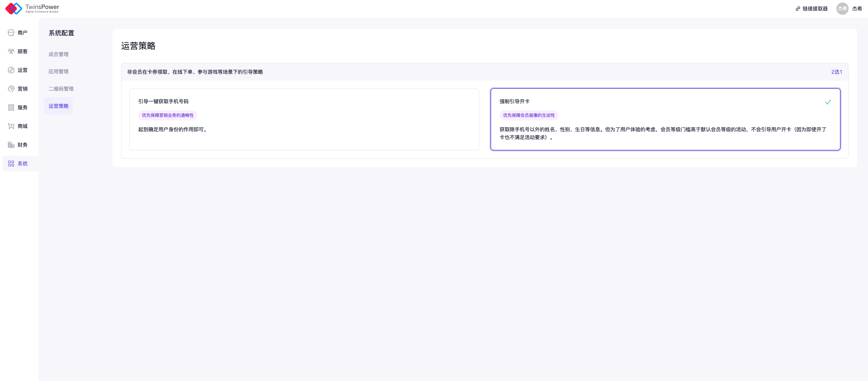
Task: Open the 营销 marketing sidebar icon
Action: [x=11, y=89]
